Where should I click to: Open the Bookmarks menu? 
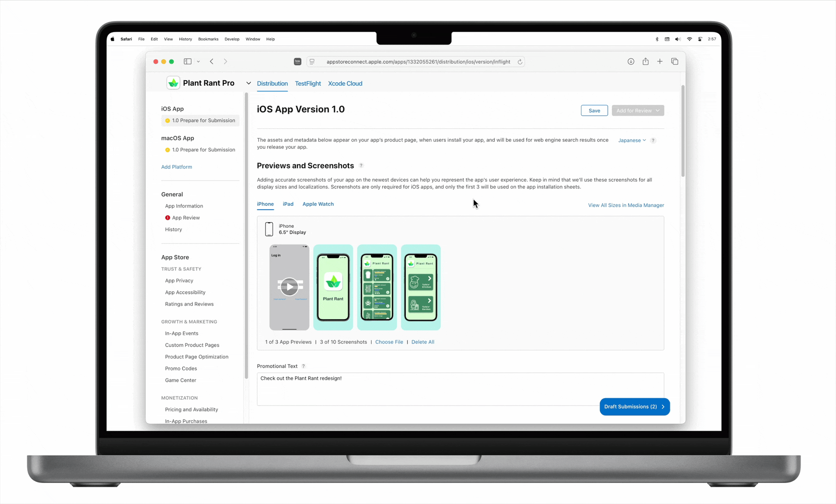(208, 39)
